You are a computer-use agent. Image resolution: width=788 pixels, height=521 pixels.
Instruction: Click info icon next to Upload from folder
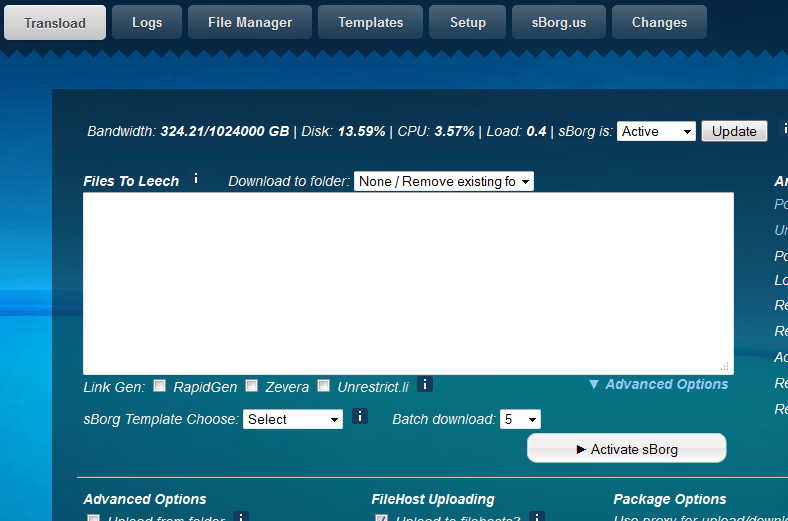(x=241, y=517)
